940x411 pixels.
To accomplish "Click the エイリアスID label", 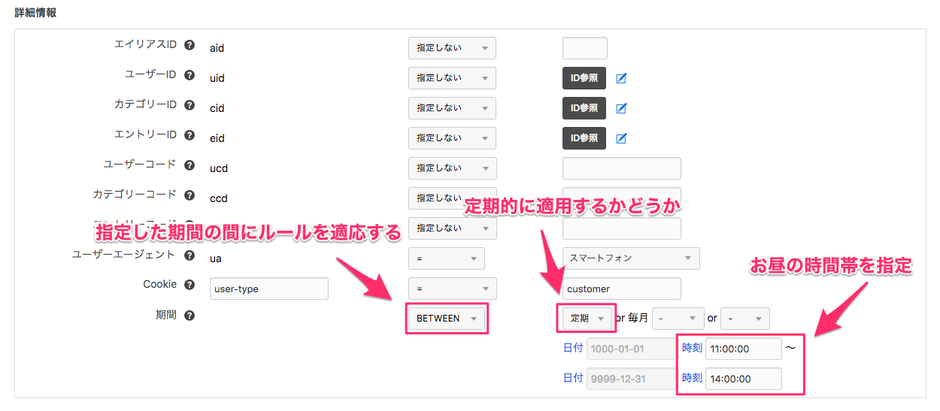I will click(x=145, y=44).
